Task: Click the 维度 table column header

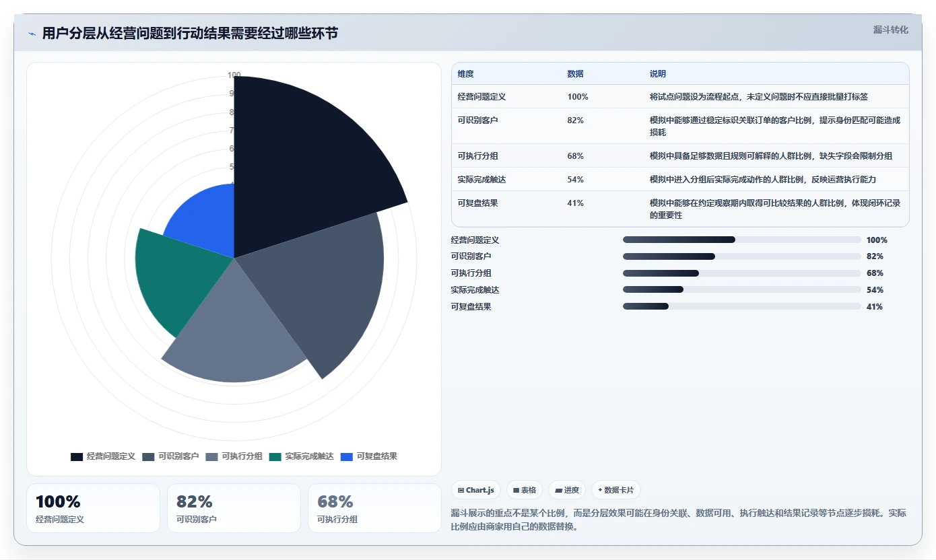Action: tap(465, 74)
